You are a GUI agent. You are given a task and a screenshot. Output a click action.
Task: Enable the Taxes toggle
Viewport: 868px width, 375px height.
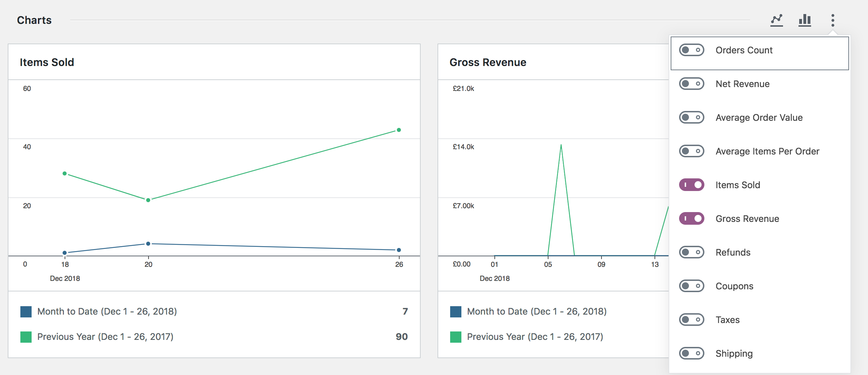pyautogui.click(x=692, y=319)
